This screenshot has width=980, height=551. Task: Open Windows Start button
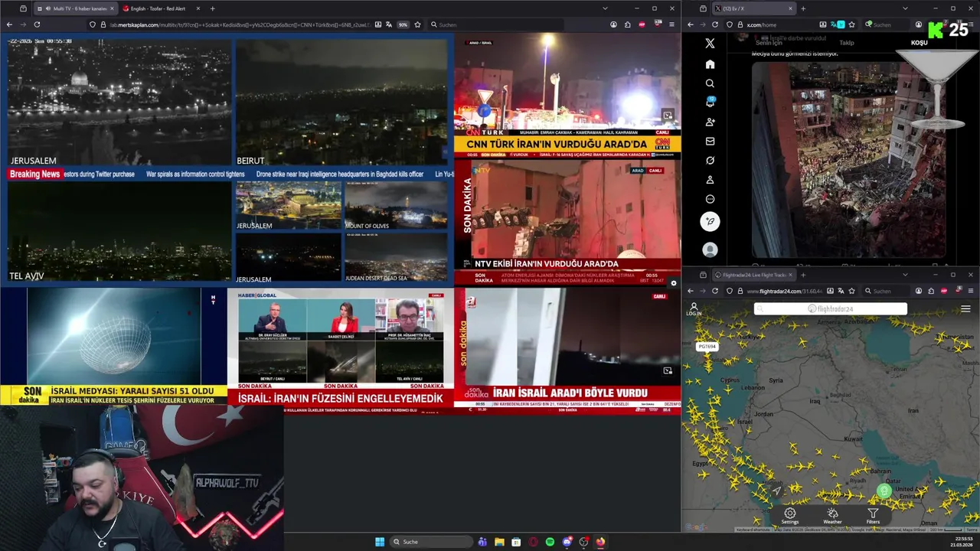pos(380,542)
